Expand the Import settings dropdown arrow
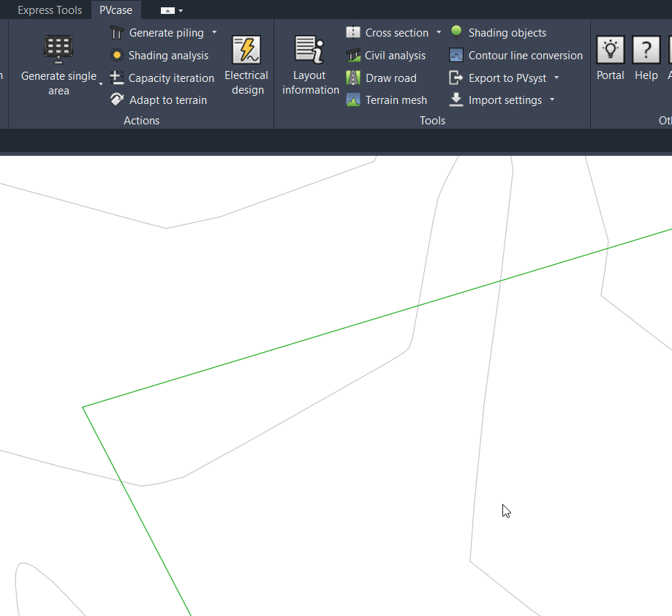Image resolution: width=672 pixels, height=616 pixels. [x=552, y=99]
